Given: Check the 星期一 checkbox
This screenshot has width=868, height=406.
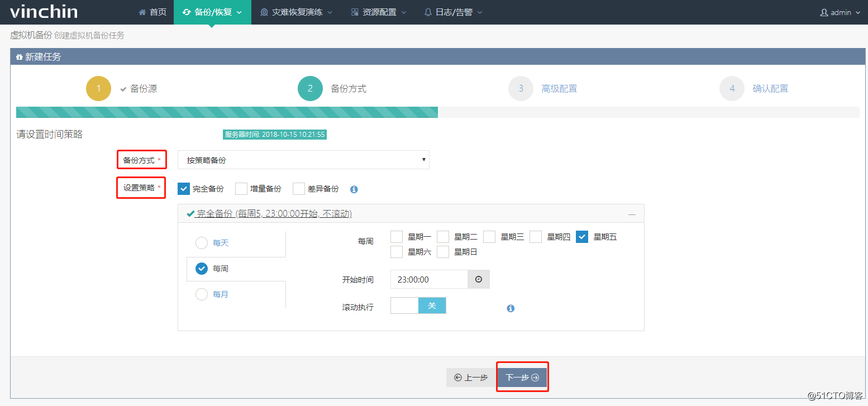Looking at the screenshot, I should [397, 237].
